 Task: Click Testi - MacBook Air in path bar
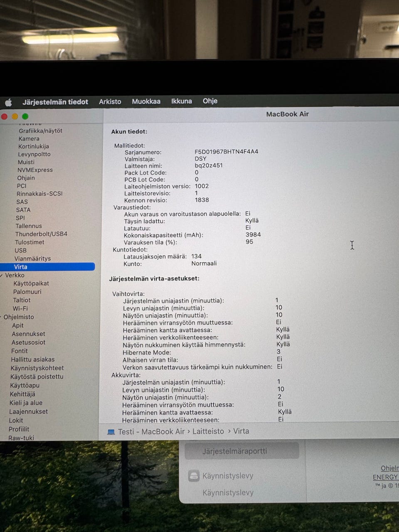[x=151, y=432]
